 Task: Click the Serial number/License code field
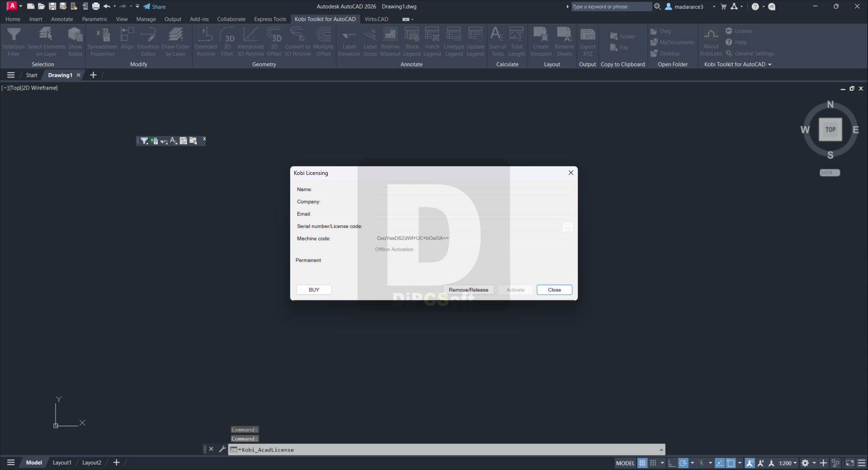tap(467, 226)
